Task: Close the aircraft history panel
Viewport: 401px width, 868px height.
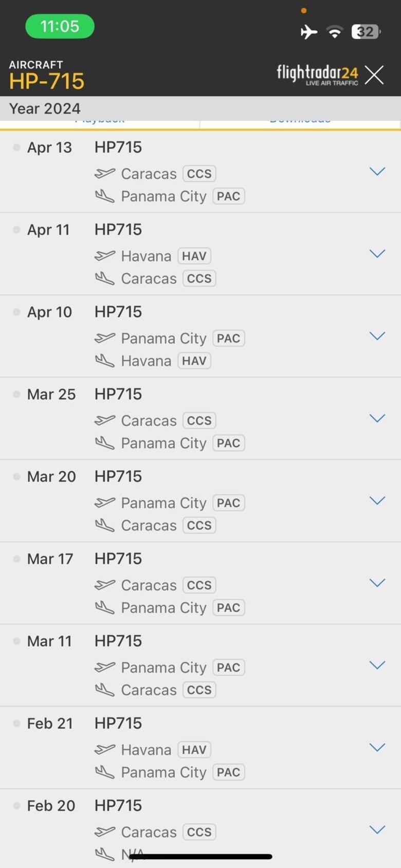Action: tap(374, 75)
